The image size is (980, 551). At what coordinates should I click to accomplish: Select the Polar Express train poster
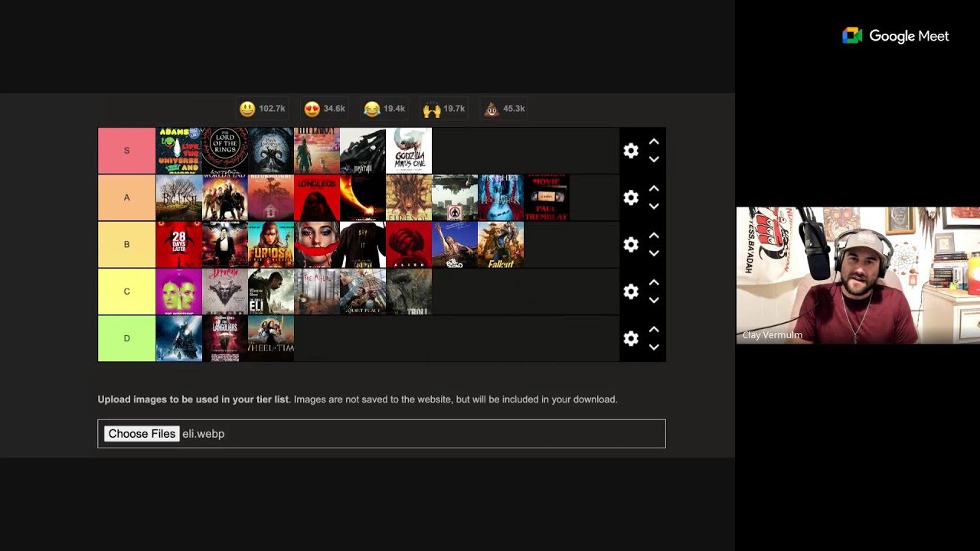click(179, 338)
